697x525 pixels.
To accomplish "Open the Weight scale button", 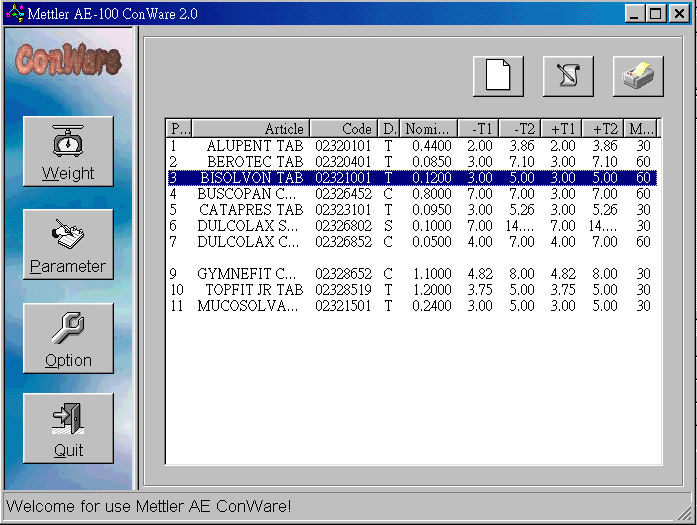I will [x=68, y=152].
